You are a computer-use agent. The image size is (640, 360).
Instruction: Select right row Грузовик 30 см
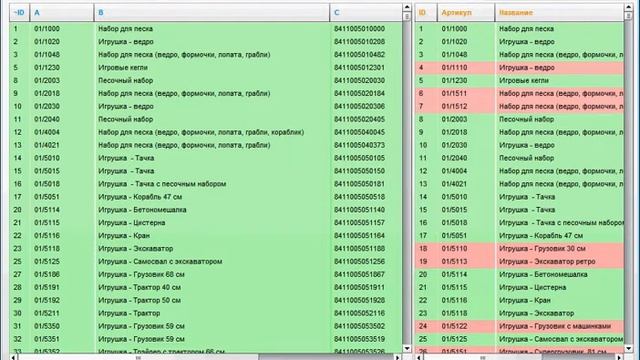tap(520, 249)
